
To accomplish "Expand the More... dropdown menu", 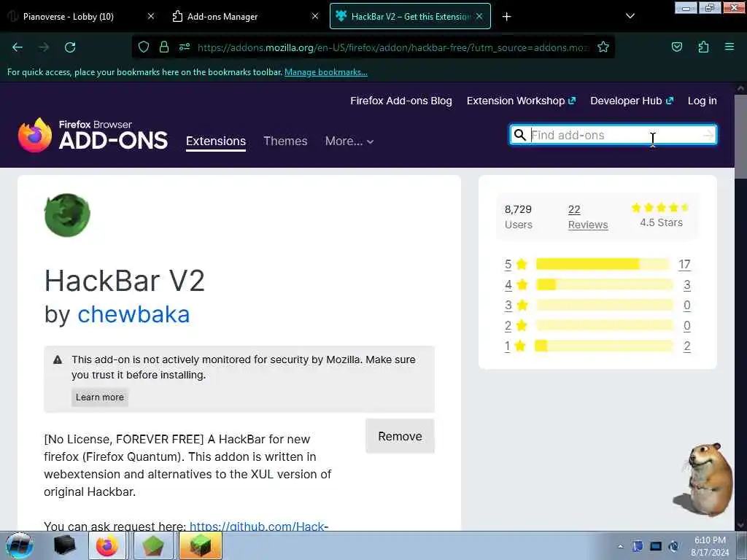I will point(349,141).
